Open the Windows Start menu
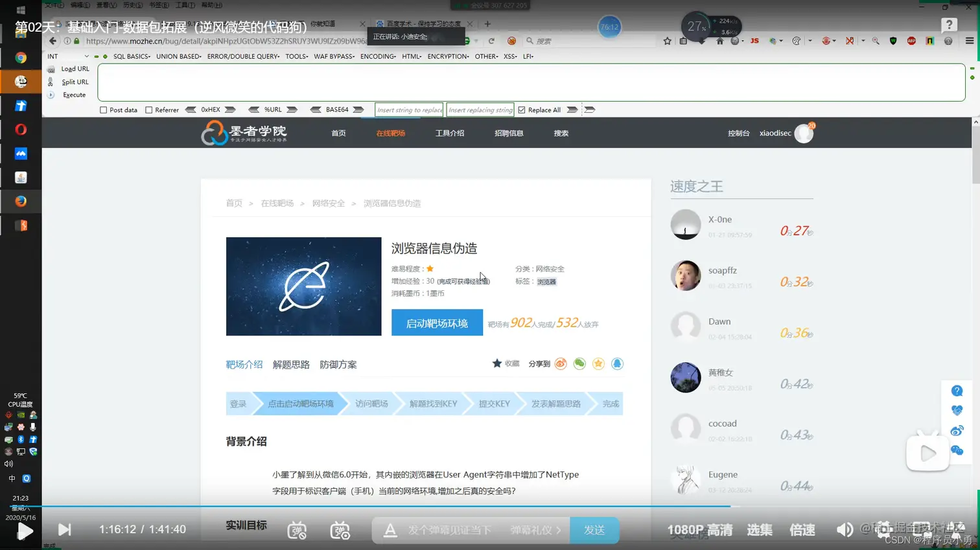The width and height of the screenshot is (980, 550). pos(20,10)
